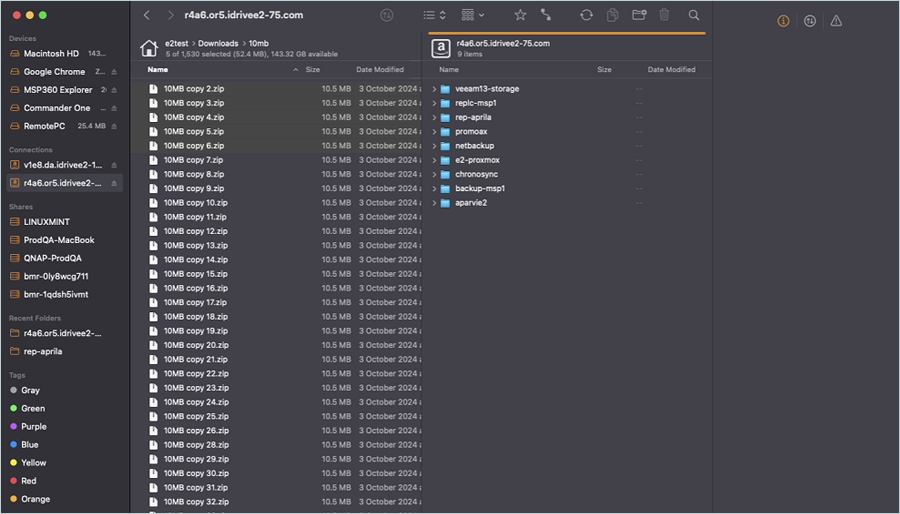Expand the chronosync folder
Image resolution: width=900 pixels, height=514 pixels.
(x=434, y=175)
